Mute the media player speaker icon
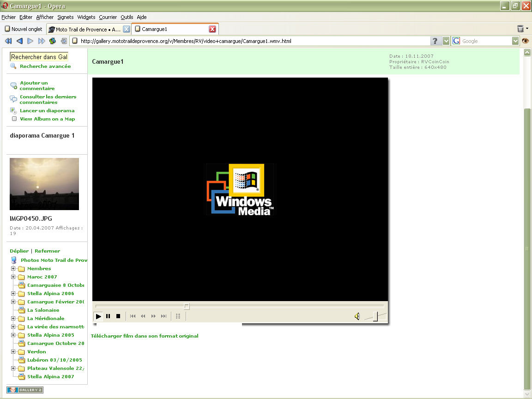The width and height of the screenshot is (532, 399). click(357, 316)
